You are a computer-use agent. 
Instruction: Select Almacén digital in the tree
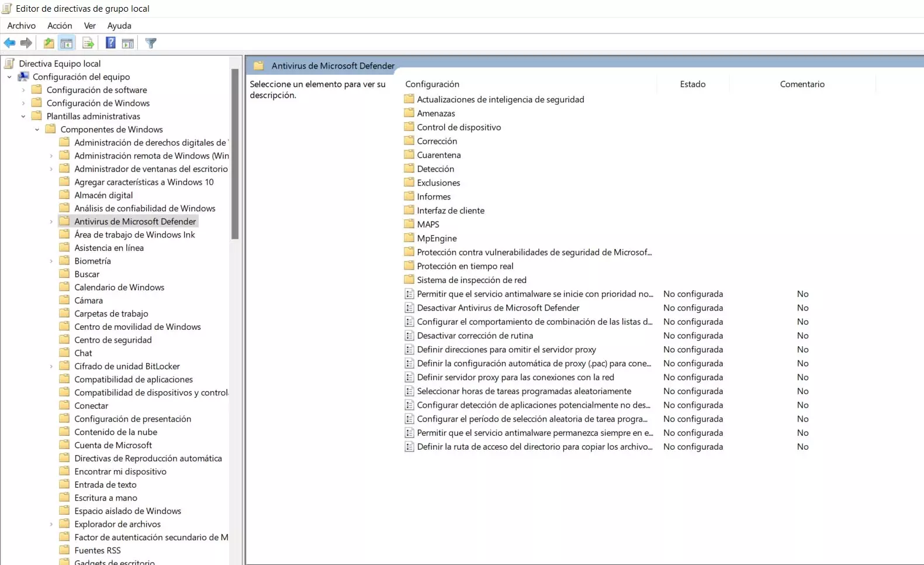coord(103,195)
